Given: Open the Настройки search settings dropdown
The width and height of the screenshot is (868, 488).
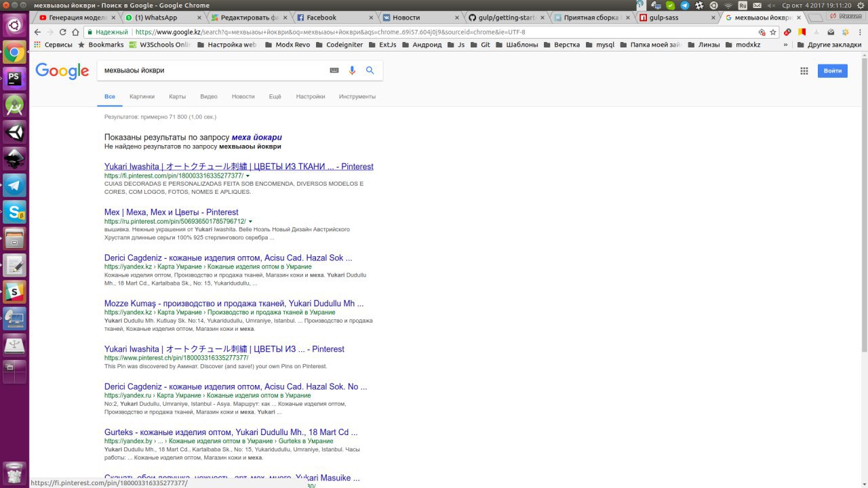Looking at the screenshot, I should coord(311,96).
